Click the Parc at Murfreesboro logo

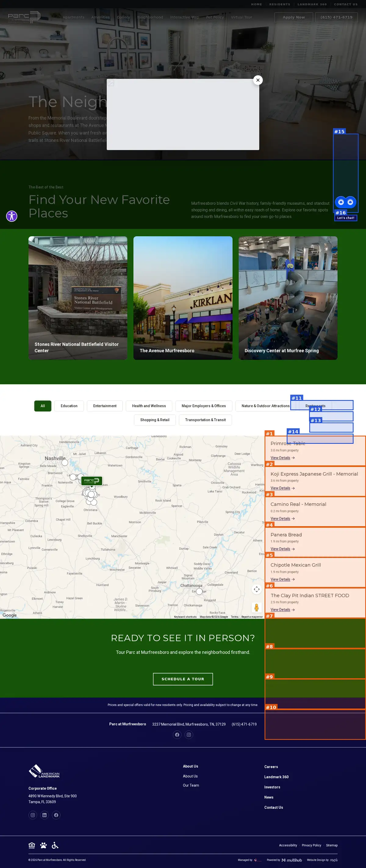pyautogui.click(x=24, y=17)
